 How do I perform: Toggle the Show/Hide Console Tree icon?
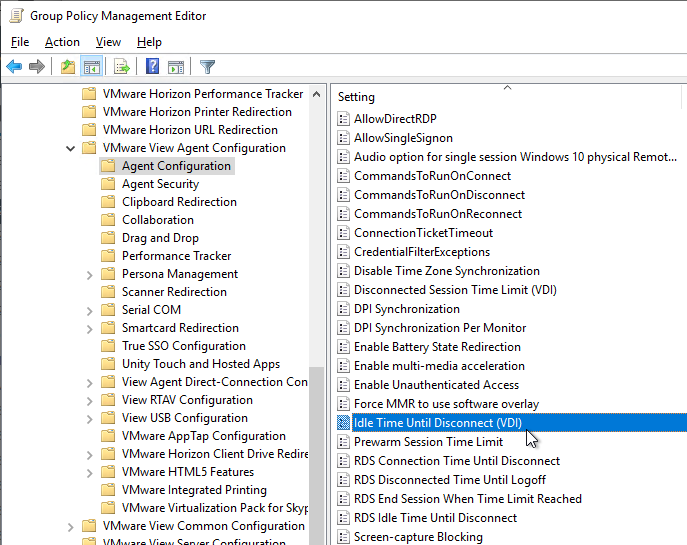[92, 67]
